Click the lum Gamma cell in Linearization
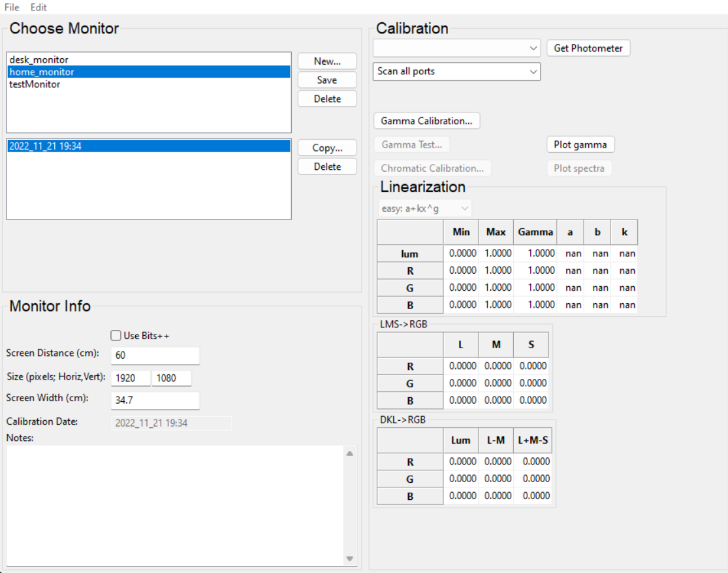728x573 pixels. (535, 254)
